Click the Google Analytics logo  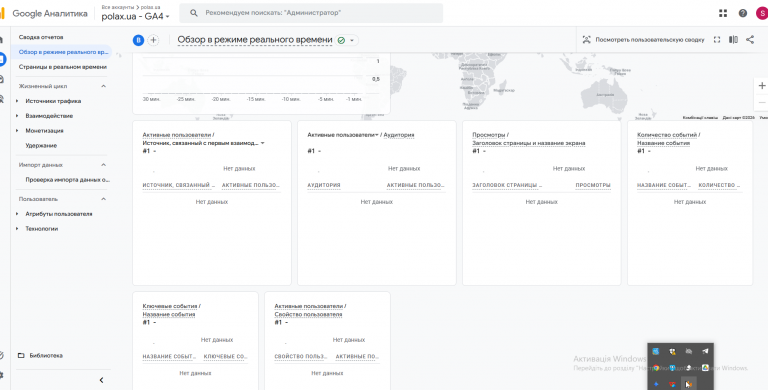[2, 13]
